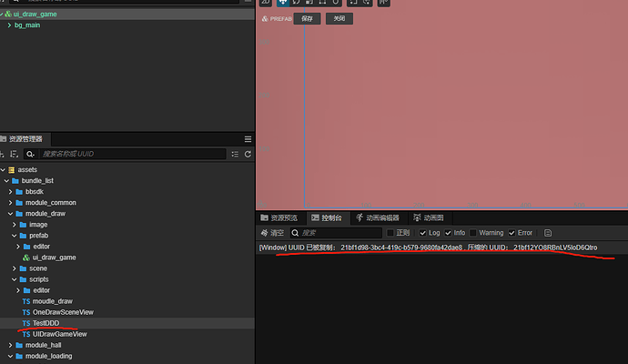Screen dimensions: 628x364
Task: Open console log file icon
Action: (x=548, y=233)
